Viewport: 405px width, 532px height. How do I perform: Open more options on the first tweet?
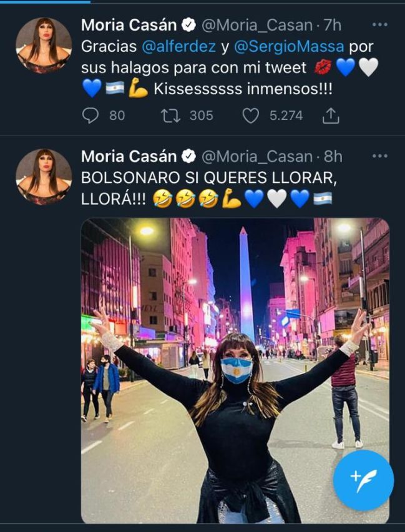click(380, 25)
